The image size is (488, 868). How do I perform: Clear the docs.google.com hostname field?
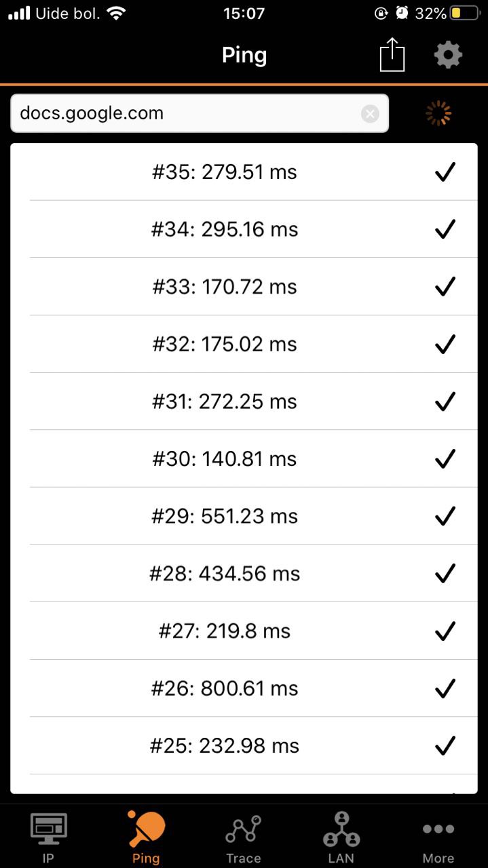coord(370,114)
